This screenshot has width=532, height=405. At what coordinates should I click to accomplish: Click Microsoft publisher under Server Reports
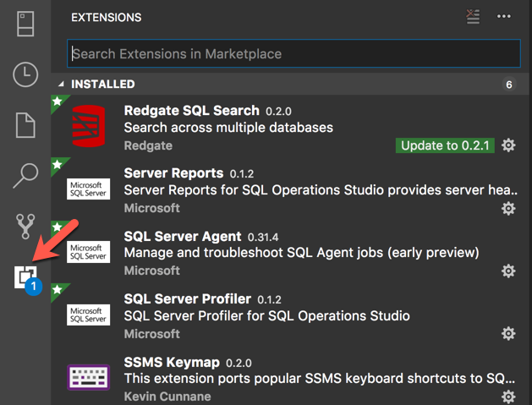[152, 208]
